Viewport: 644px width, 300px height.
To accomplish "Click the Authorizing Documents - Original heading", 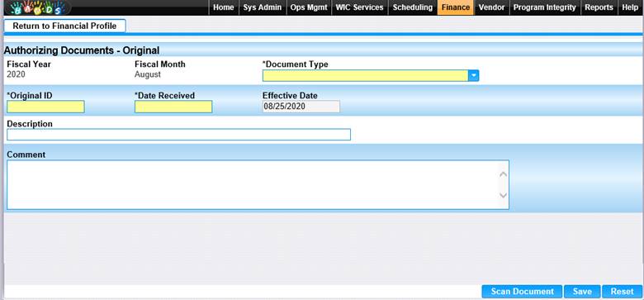I will (x=81, y=50).
